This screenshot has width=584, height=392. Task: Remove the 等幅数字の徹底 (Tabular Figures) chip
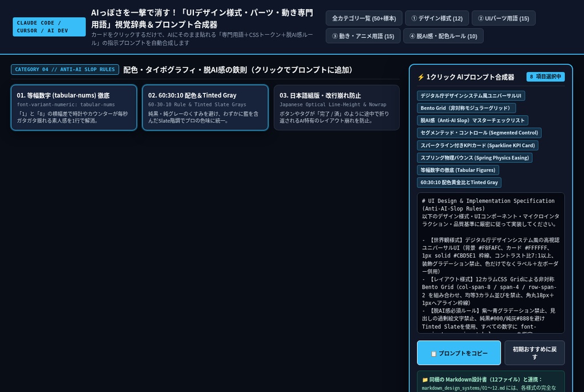click(x=458, y=170)
